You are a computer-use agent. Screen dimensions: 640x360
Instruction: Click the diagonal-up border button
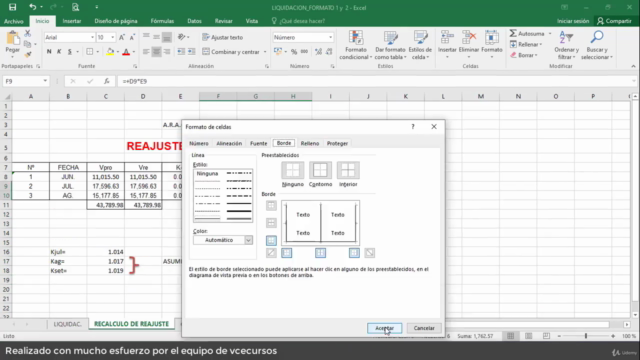pos(271,253)
